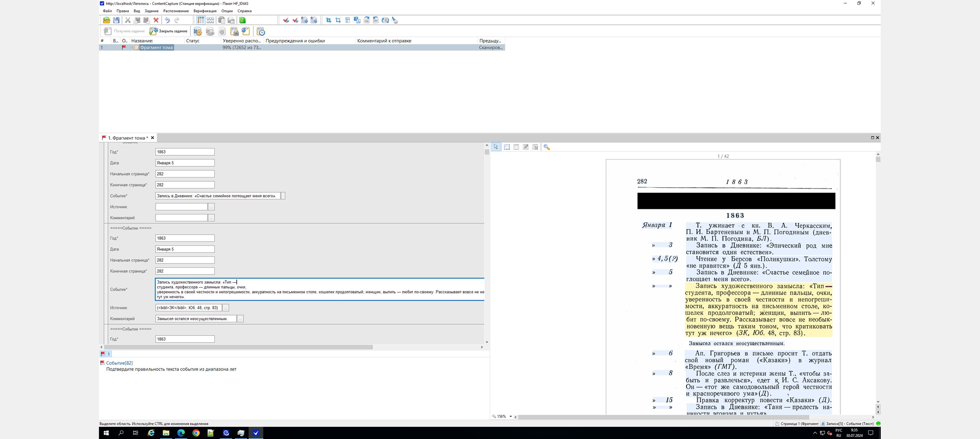Select the pointer arrow tool in image viewer
The width and height of the screenshot is (980, 439).
coord(496,147)
